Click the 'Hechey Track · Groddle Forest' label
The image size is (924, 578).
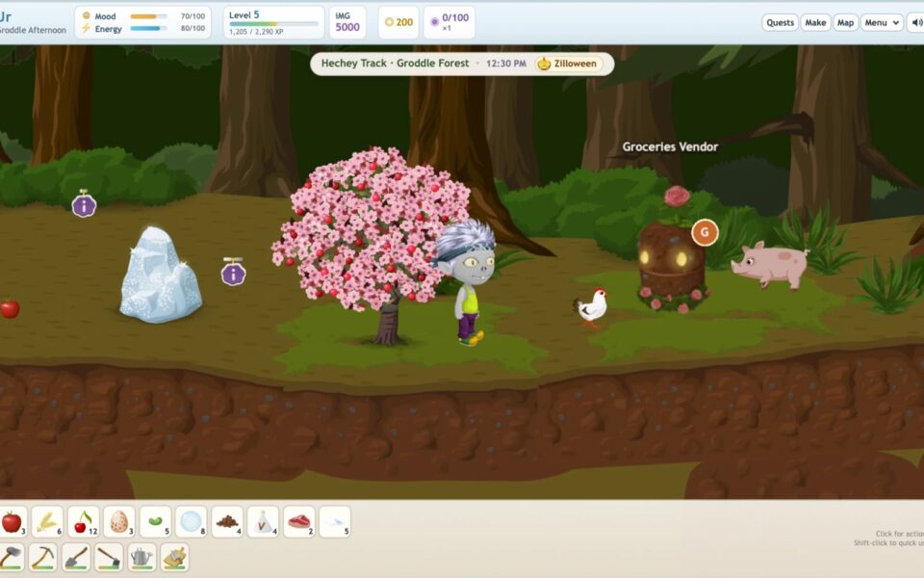pyautogui.click(x=395, y=64)
